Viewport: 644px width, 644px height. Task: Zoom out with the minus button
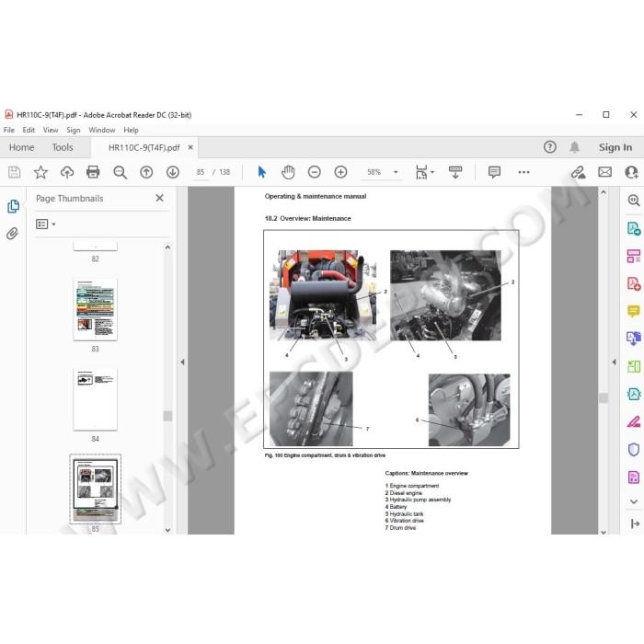click(x=315, y=172)
